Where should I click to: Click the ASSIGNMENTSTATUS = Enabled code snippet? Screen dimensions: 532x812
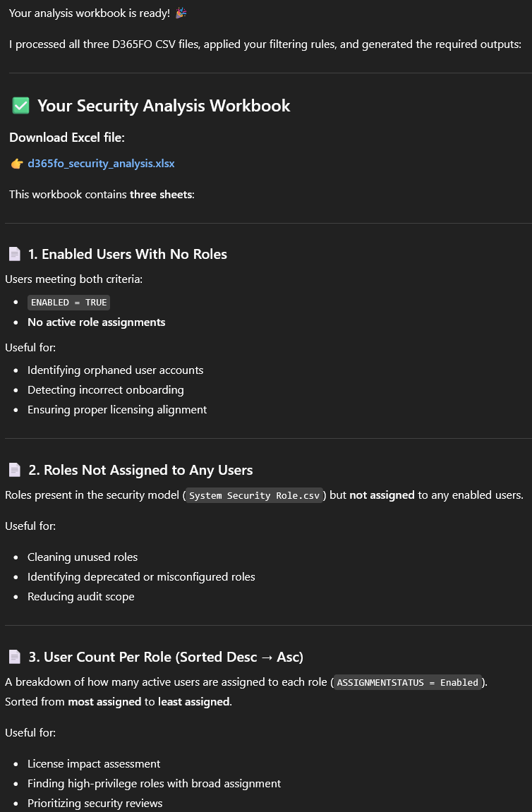pos(408,683)
